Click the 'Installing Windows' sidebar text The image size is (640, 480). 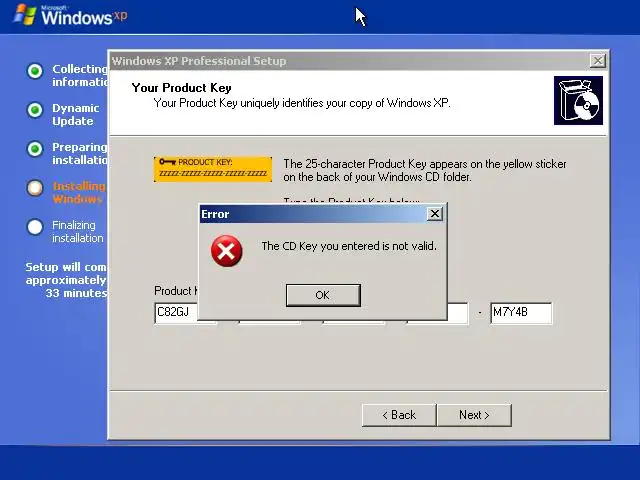tap(79, 193)
